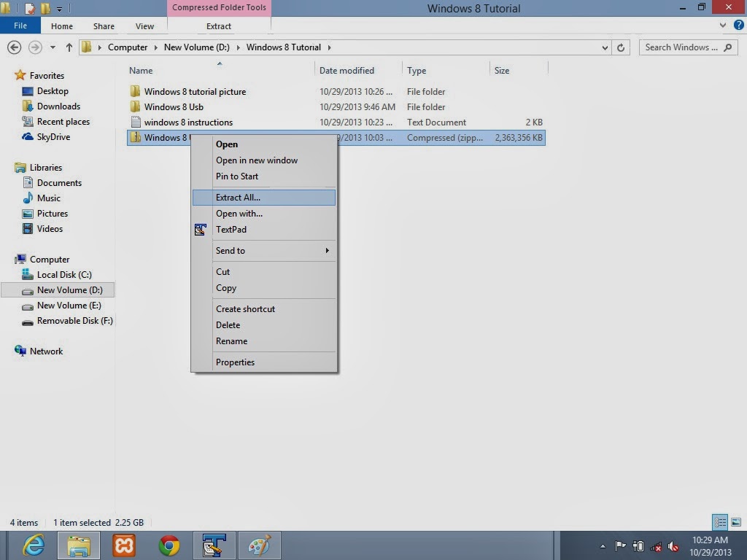Switch to the Home ribbon tab

(x=62, y=26)
